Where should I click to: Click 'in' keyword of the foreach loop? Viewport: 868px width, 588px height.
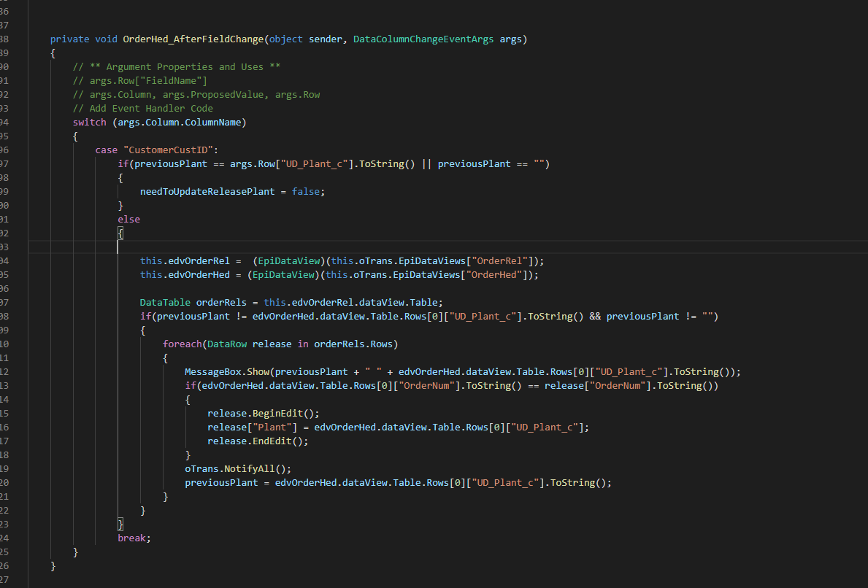[303, 344]
